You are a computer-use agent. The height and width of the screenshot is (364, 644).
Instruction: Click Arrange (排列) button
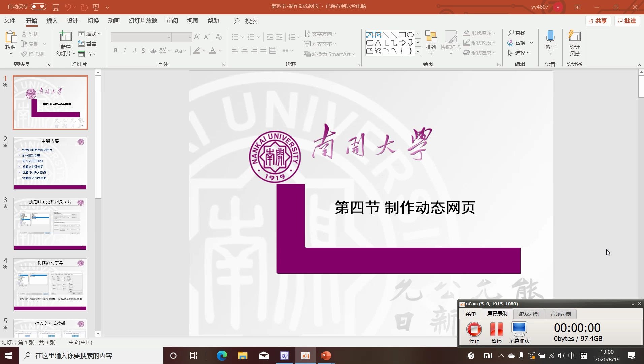pos(431,42)
